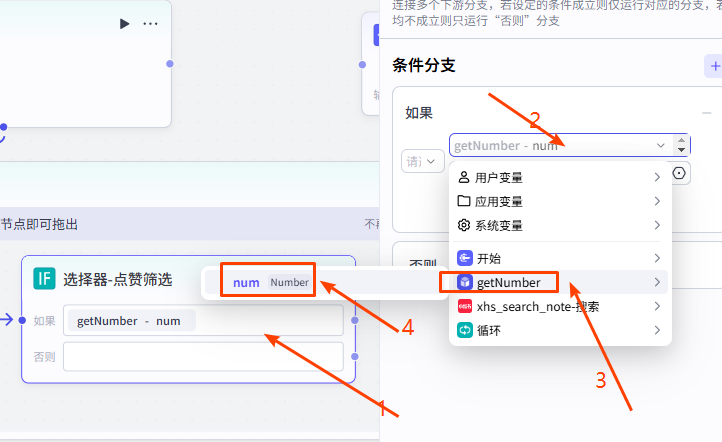Click the play button on the top node
This screenshot has height=442, width=722.
124,23
